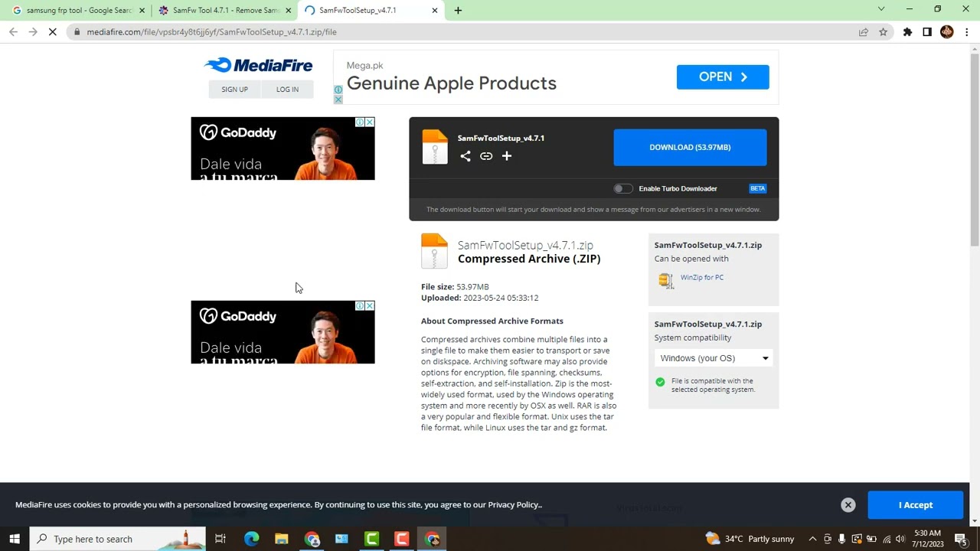
Task: Click the Genuine Apple Products ad text
Action: coord(452,83)
